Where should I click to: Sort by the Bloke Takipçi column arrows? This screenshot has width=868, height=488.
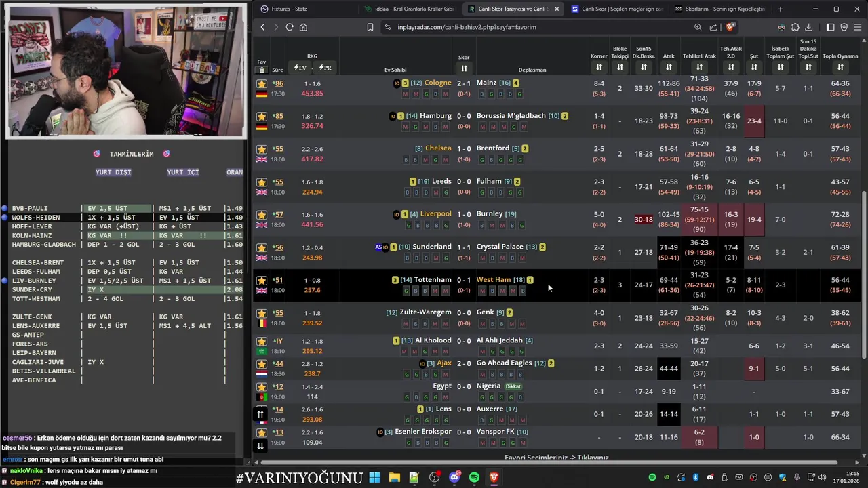point(620,67)
